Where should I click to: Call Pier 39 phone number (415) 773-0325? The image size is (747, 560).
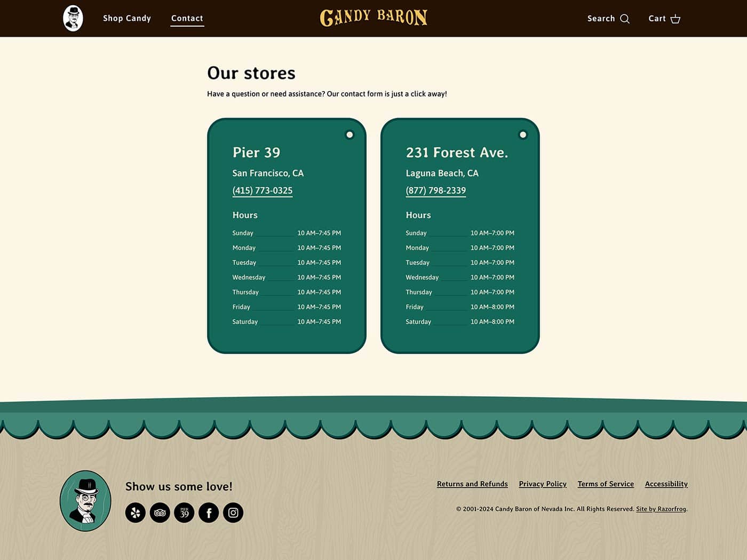point(263,190)
